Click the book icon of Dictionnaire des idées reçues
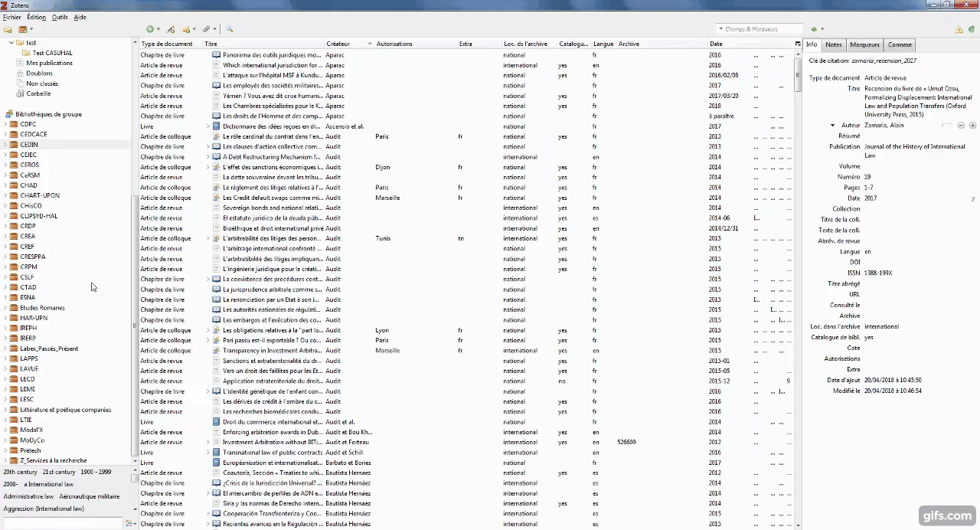980x530 pixels. (x=217, y=126)
